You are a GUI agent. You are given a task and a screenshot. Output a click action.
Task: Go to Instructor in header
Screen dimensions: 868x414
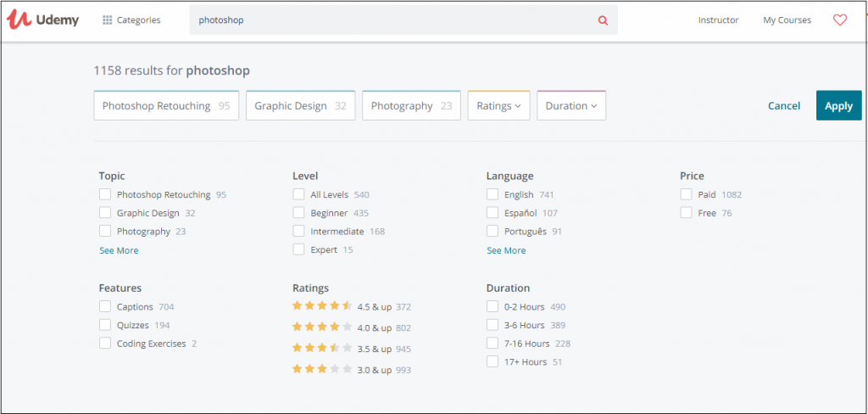719,20
